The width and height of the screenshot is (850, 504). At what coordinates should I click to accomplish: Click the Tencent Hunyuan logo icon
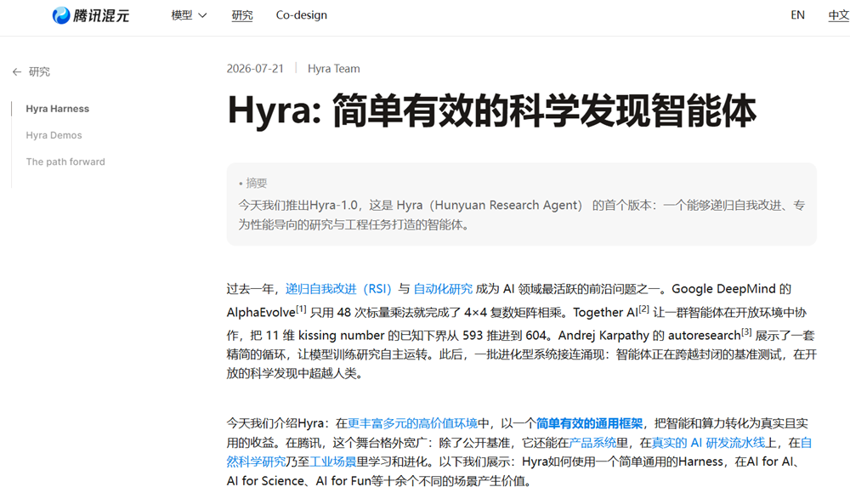(61, 15)
